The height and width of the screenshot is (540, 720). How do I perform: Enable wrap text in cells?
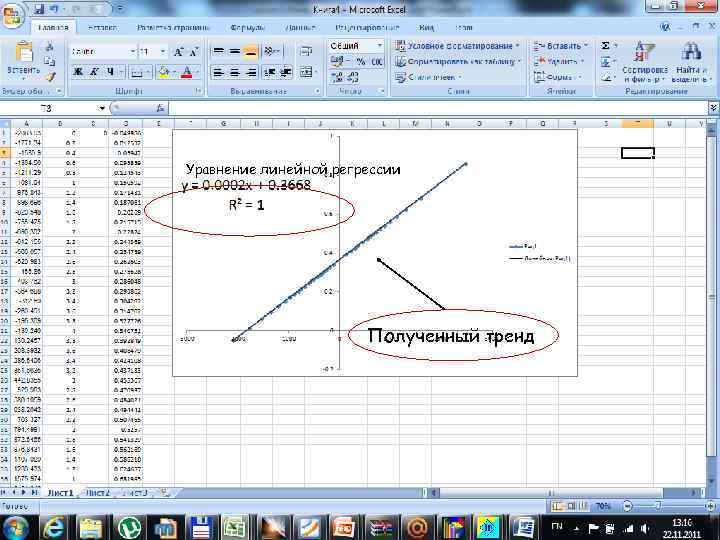click(306, 51)
